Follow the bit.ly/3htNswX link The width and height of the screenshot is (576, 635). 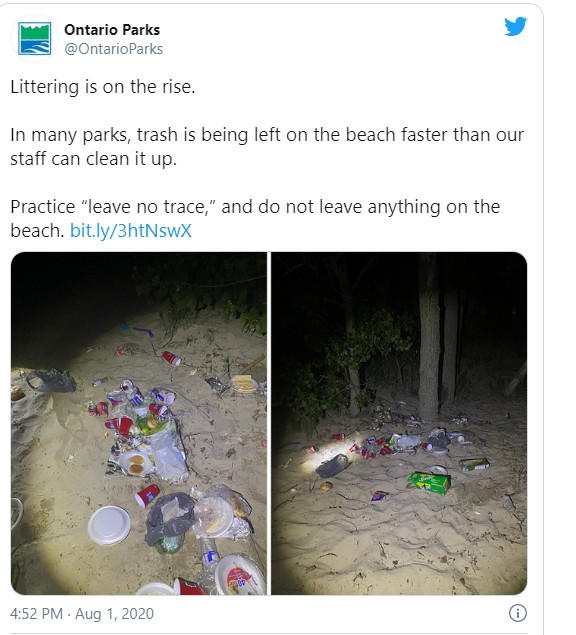click(130, 231)
